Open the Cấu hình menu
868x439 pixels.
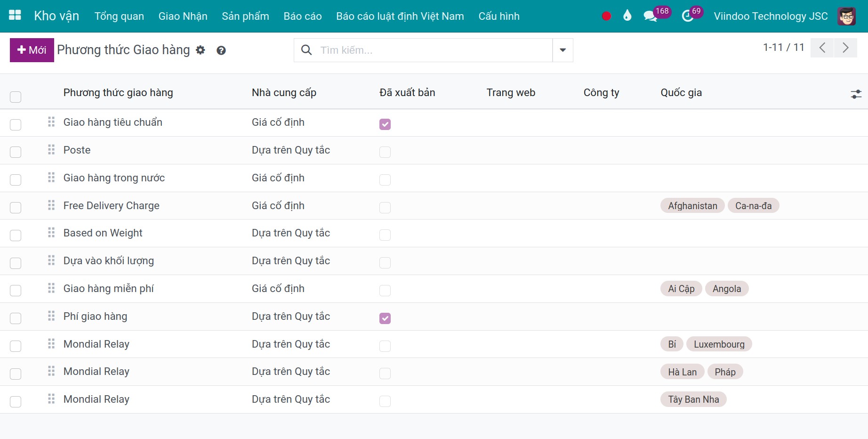pos(499,16)
